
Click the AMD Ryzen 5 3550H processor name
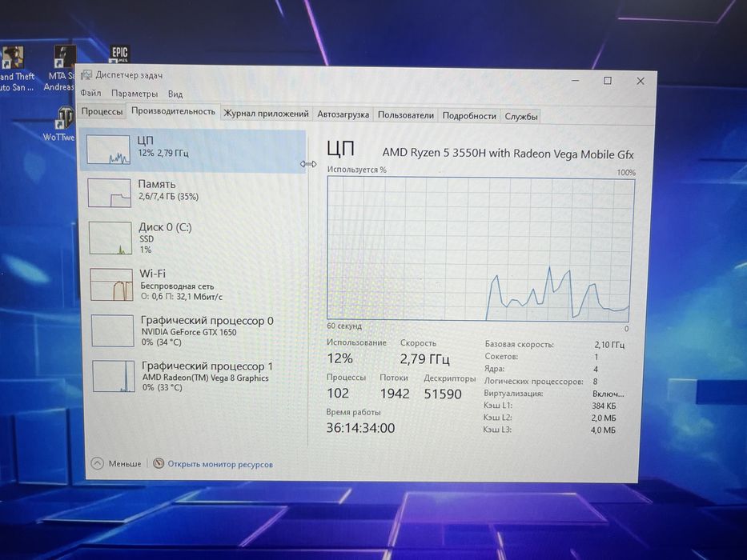pos(508,154)
